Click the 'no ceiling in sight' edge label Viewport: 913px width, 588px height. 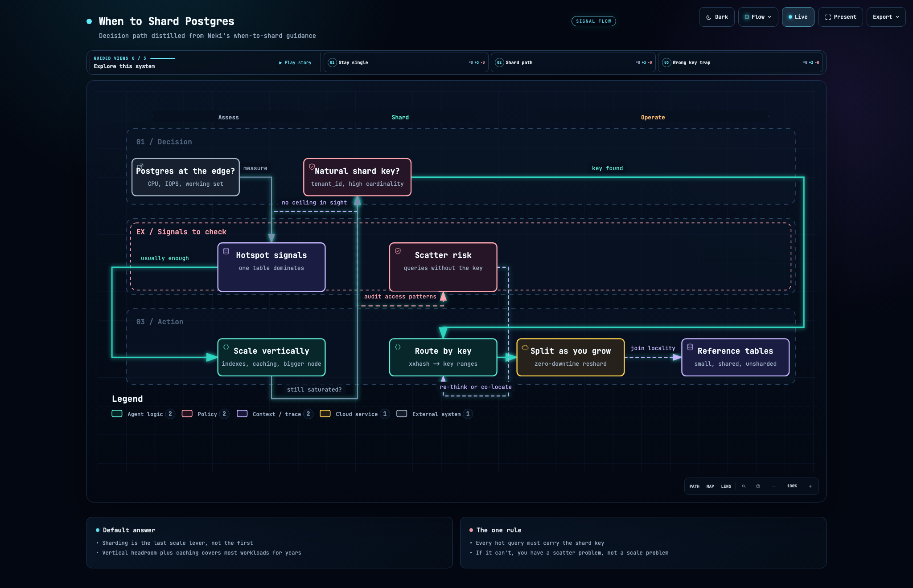(x=314, y=203)
